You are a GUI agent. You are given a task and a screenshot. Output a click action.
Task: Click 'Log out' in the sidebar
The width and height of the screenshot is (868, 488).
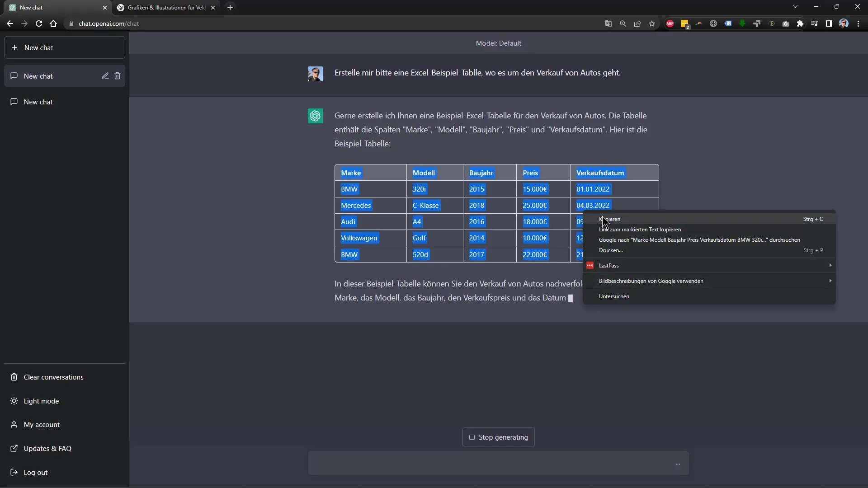(35, 472)
